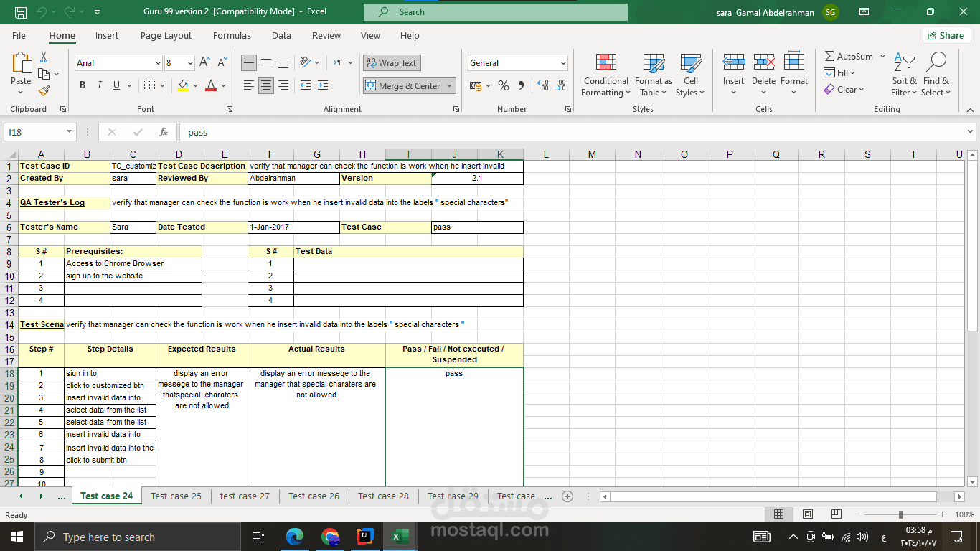
Task: Activate the Format Painter brush
Action: click(x=44, y=91)
